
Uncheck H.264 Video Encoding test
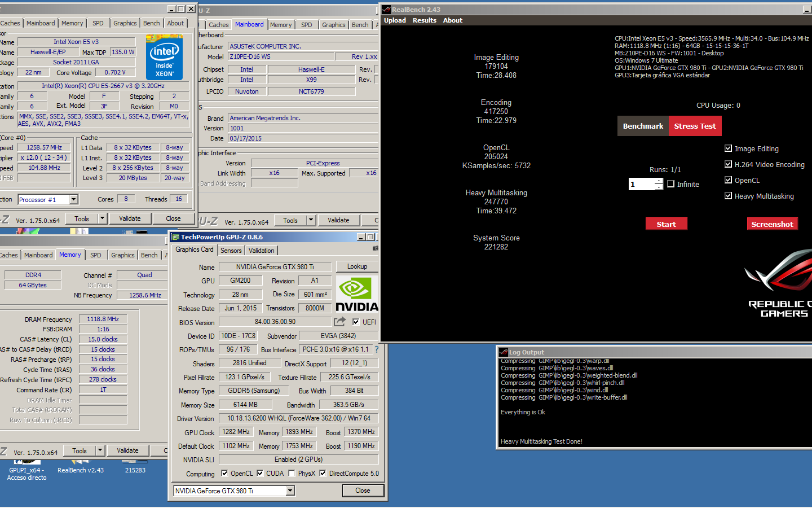pyautogui.click(x=728, y=164)
